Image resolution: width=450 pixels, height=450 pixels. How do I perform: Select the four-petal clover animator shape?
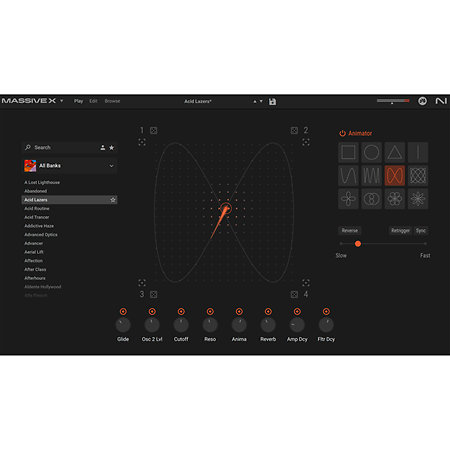click(x=348, y=199)
